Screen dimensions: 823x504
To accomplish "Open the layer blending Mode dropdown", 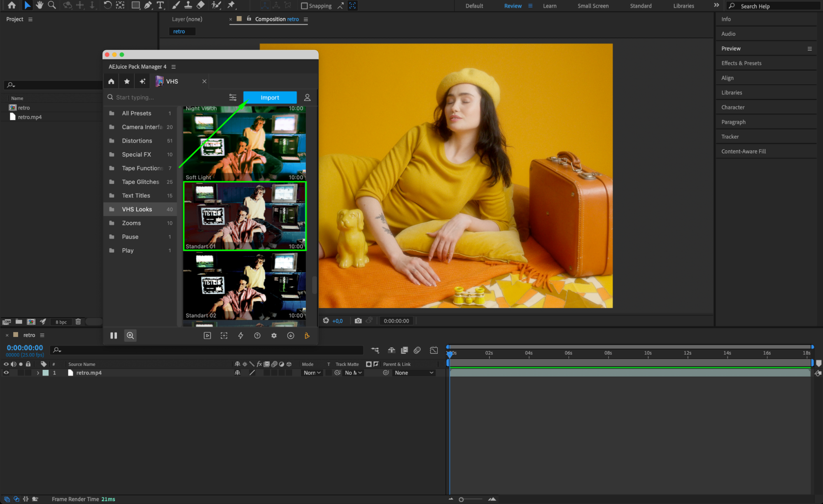I will pos(312,373).
